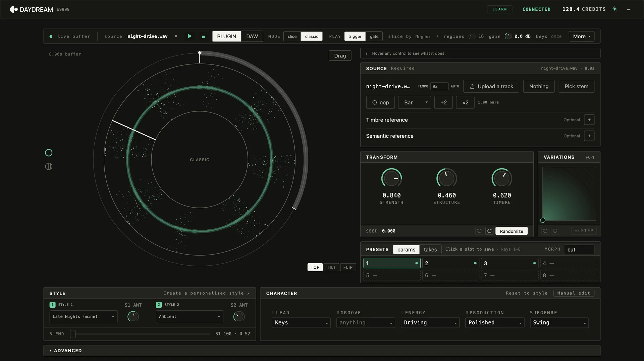Switch to the DAW tab
This screenshot has width=644, height=361.
pos(252,36)
